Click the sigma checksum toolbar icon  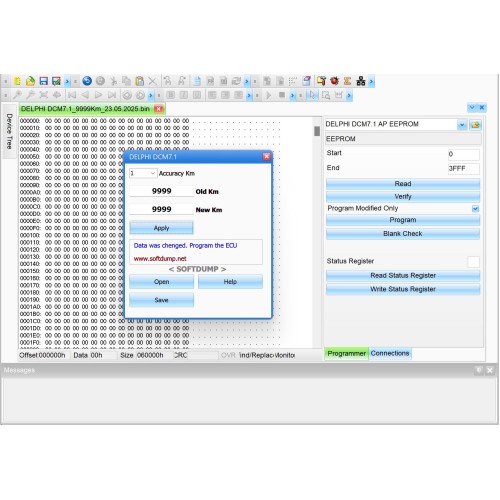point(347,81)
